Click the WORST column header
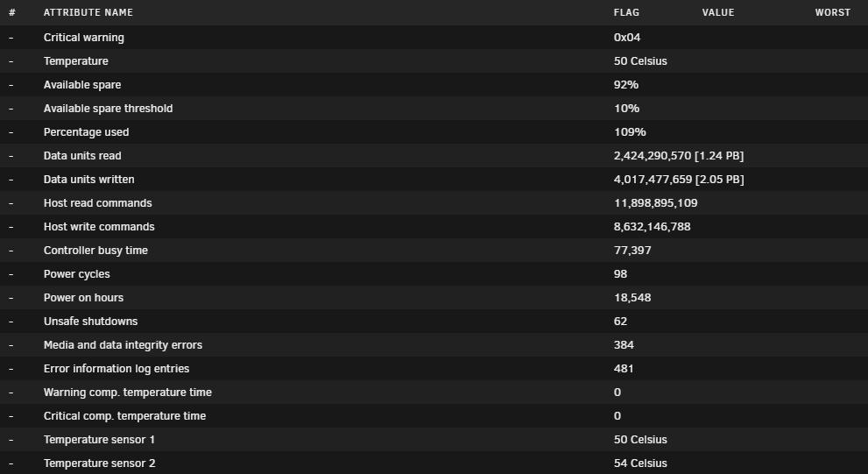 point(833,12)
